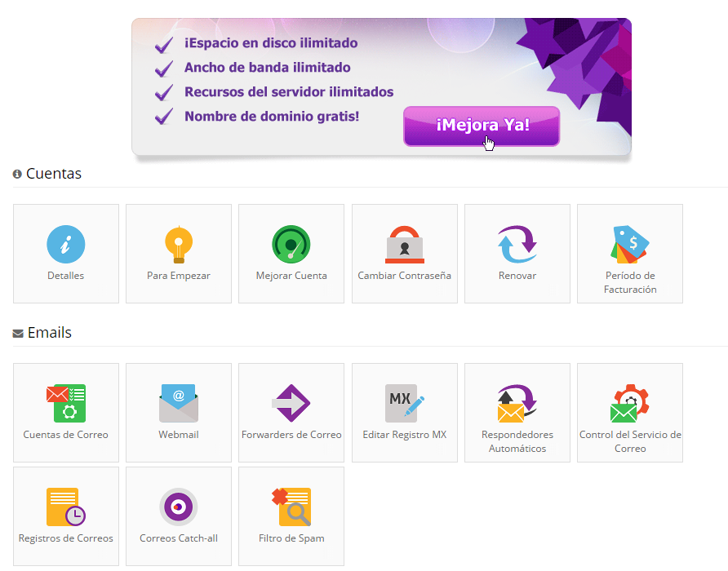Click the envelope icon beside Emails heading
The height and width of the screenshot is (571, 728).
tap(16, 332)
